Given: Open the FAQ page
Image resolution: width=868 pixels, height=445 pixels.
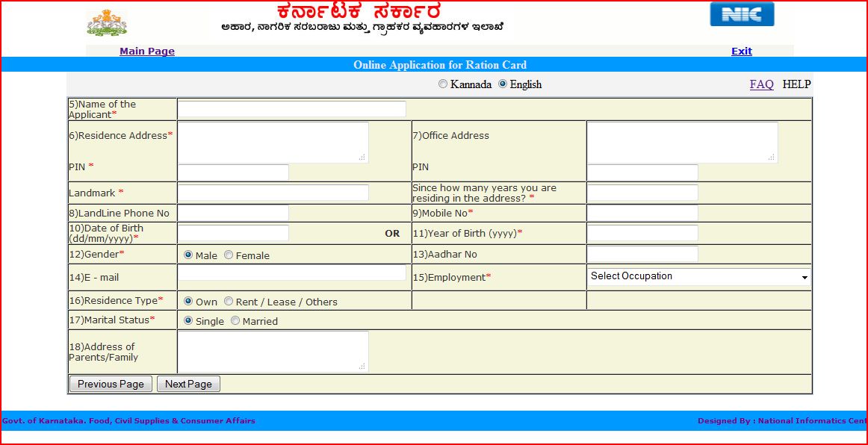Looking at the screenshot, I should point(761,84).
